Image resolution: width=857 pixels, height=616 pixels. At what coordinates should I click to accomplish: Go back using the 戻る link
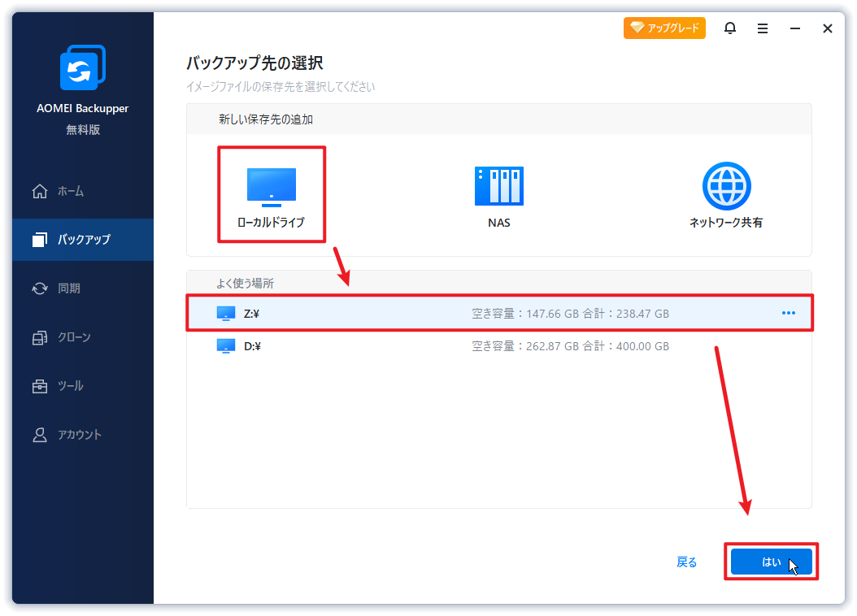coord(686,562)
